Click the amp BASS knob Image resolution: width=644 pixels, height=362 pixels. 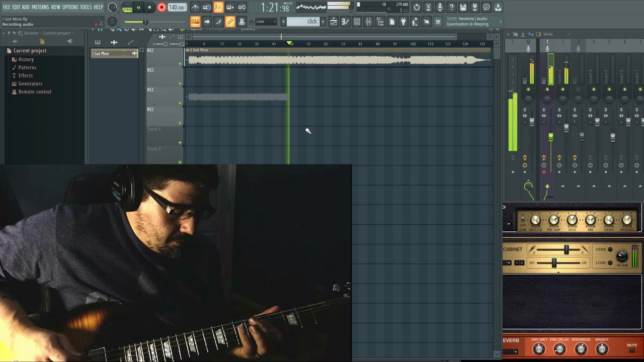point(572,220)
